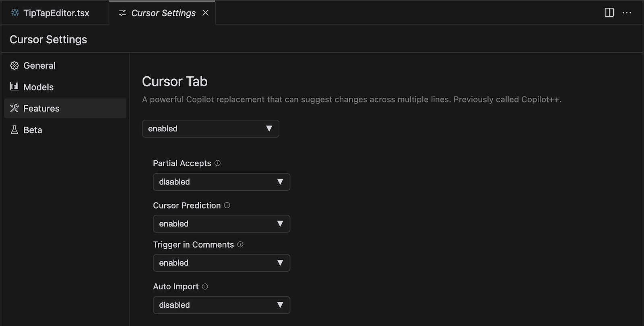Click the Beta flask icon

[x=14, y=130]
